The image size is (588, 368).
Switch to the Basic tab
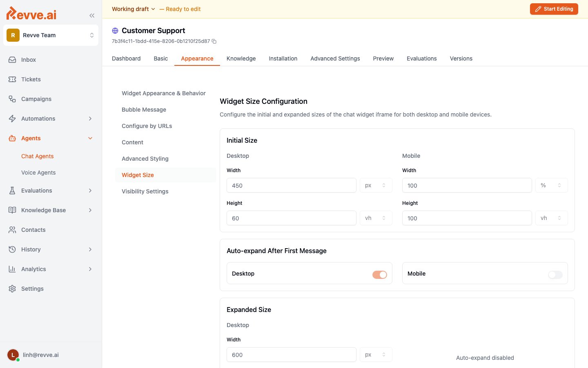161,58
